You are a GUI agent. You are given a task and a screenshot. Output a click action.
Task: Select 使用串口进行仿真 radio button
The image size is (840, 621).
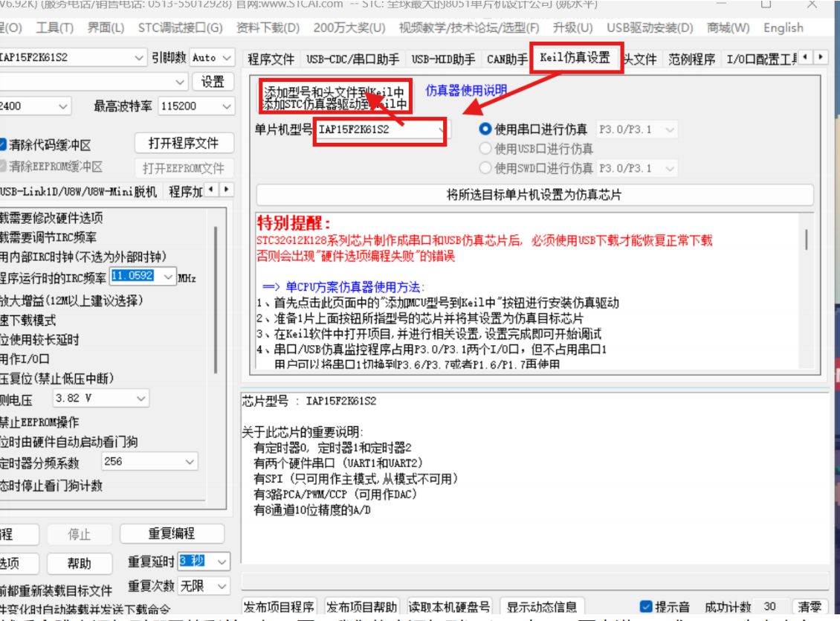pyautogui.click(x=485, y=129)
